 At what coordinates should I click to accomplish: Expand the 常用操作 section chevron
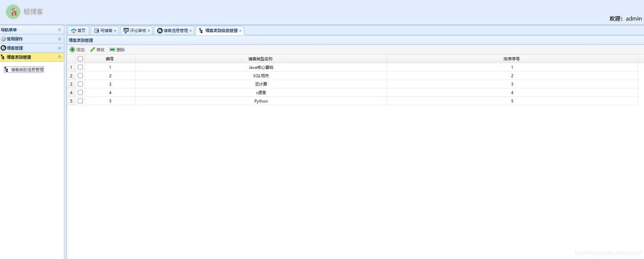pos(59,39)
